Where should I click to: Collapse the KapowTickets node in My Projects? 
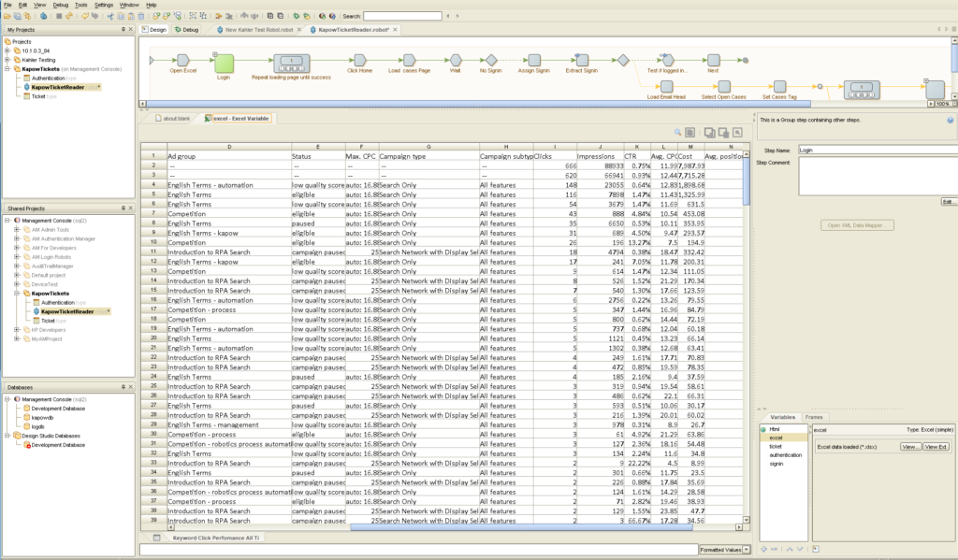click(7, 69)
